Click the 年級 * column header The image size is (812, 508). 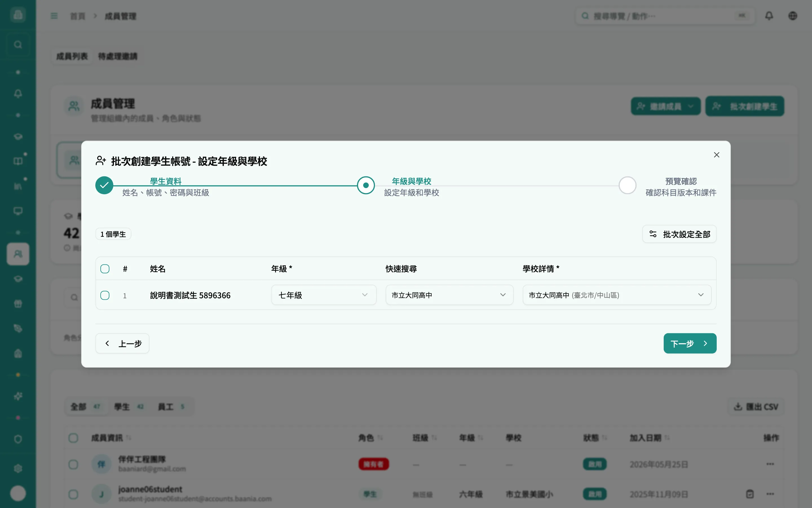pos(281,269)
